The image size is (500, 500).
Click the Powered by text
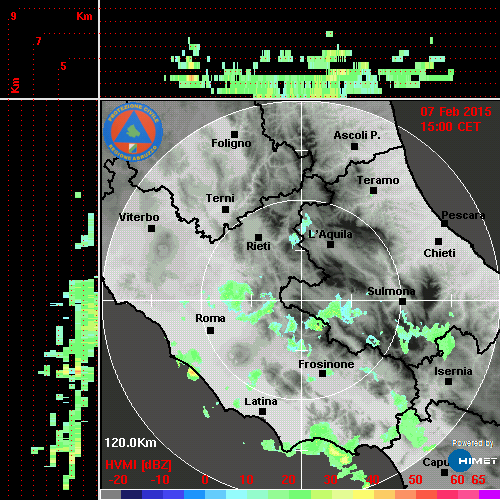[x=473, y=443]
